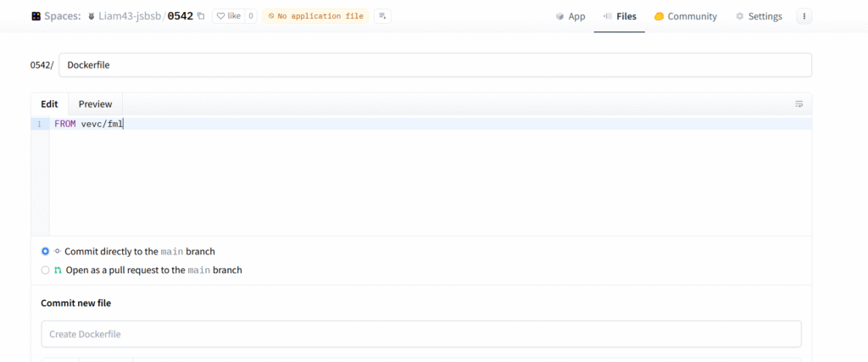This screenshot has width=868, height=362.
Task: Open the App tab
Action: [570, 16]
